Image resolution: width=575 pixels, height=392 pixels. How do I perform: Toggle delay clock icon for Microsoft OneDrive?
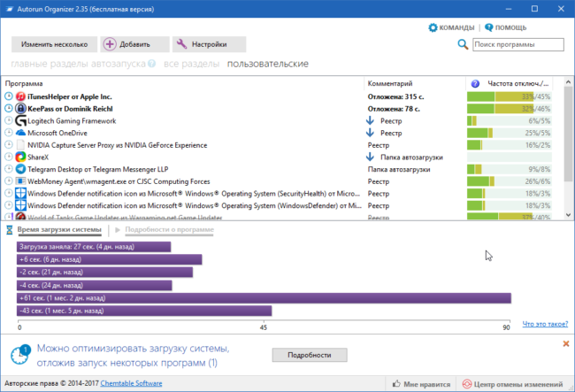click(x=9, y=133)
